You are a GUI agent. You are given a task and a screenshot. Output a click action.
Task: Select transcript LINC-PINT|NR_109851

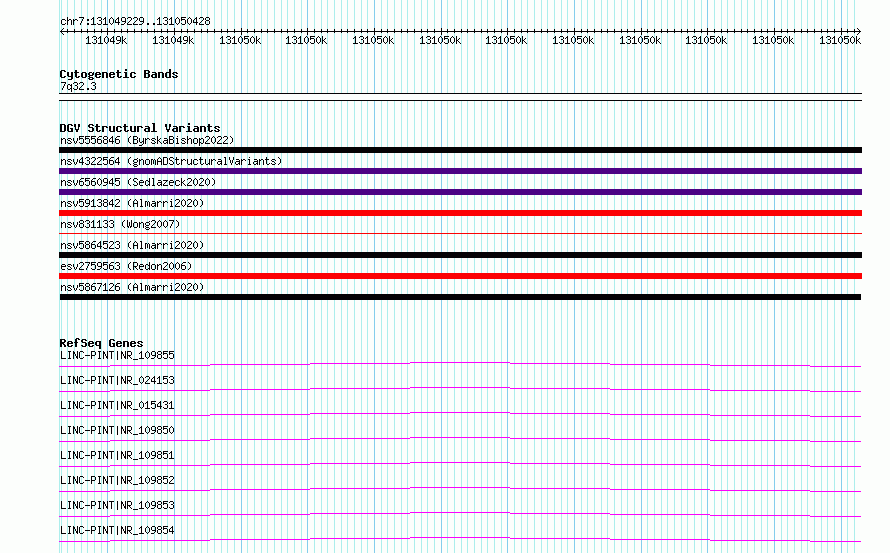point(117,455)
